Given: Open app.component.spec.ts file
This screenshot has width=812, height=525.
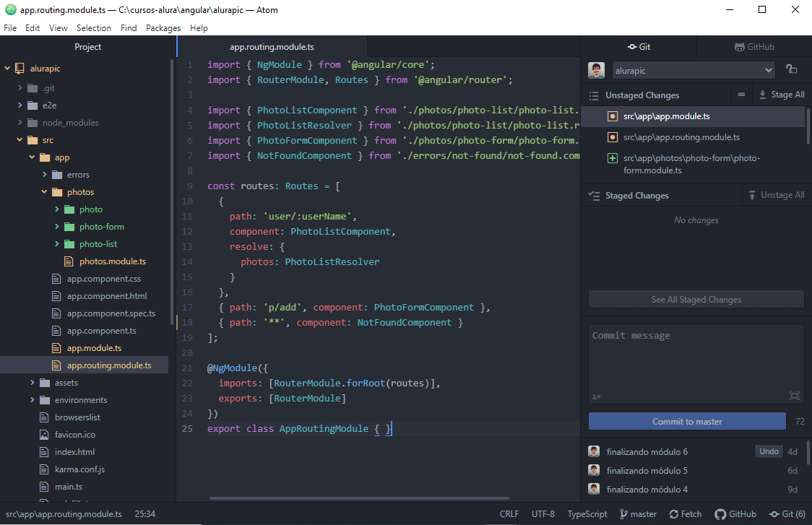Looking at the screenshot, I should (x=111, y=313).
